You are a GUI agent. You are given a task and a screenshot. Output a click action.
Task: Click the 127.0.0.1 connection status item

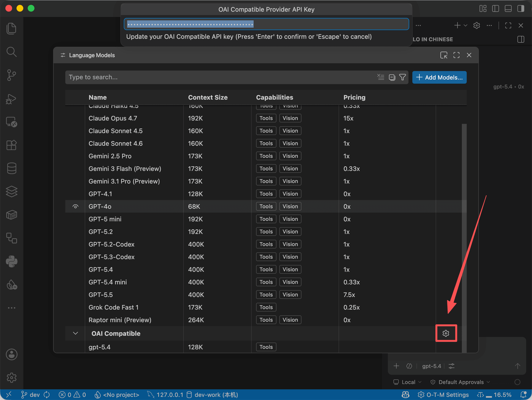pos(165,395)
